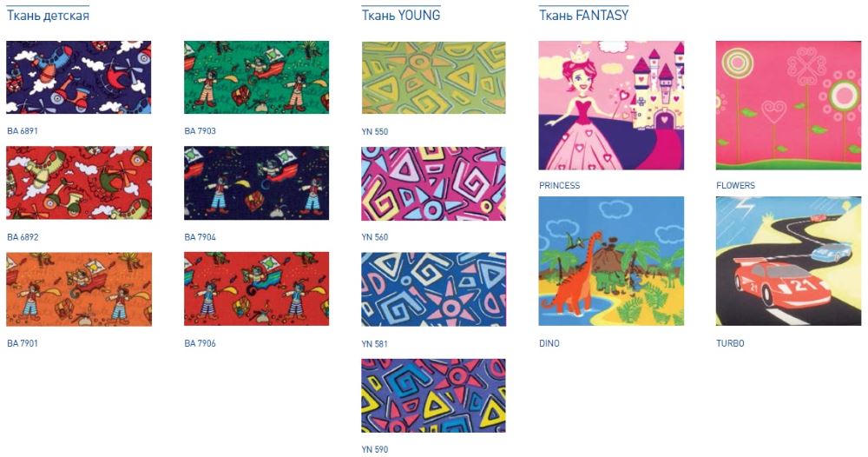The height and width of the screenshot is (457, 868).
Task: Pick the YN 550 green geometric fabric
Action: point(433,77)
